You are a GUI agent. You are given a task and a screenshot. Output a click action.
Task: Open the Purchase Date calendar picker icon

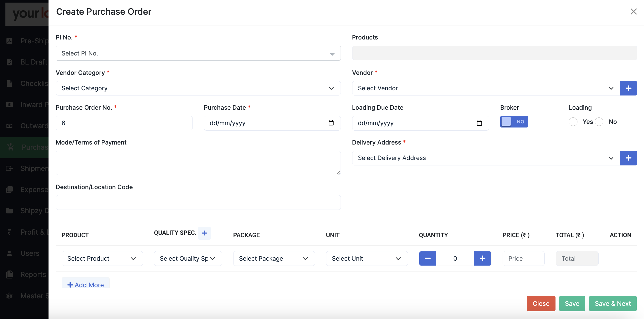point(331,123)
